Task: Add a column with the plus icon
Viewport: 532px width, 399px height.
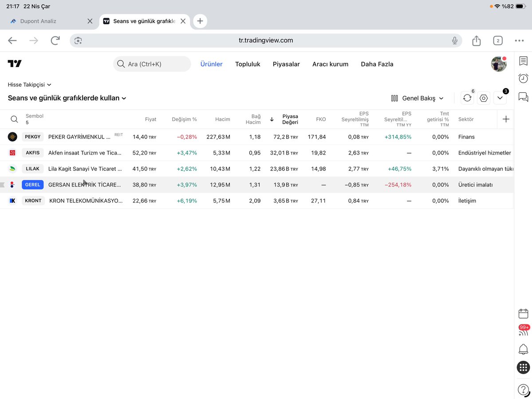Action: [x=505, y=119]
